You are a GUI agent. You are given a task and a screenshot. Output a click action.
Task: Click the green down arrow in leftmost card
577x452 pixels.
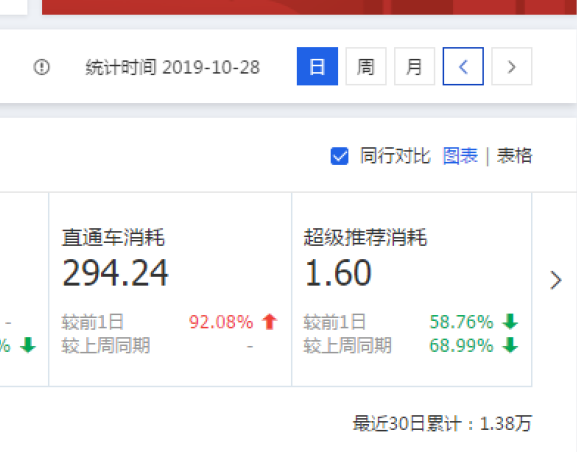tap(28, 345)
